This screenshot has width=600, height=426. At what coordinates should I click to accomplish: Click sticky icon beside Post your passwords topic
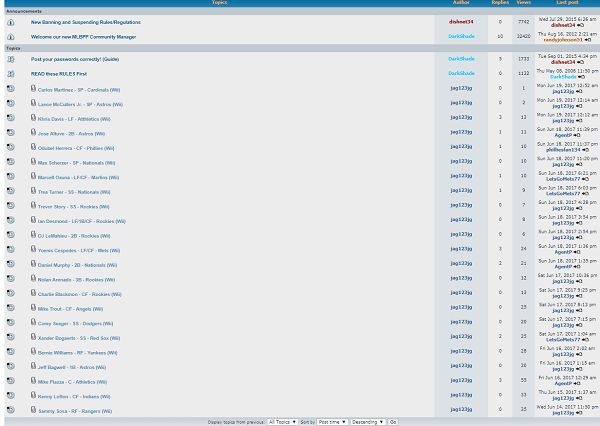pyautogui.click(x=11, y=59)
